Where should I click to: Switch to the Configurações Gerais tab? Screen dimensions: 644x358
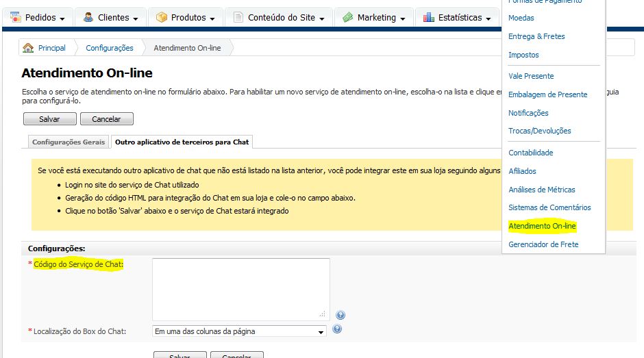tap(69, 142)
